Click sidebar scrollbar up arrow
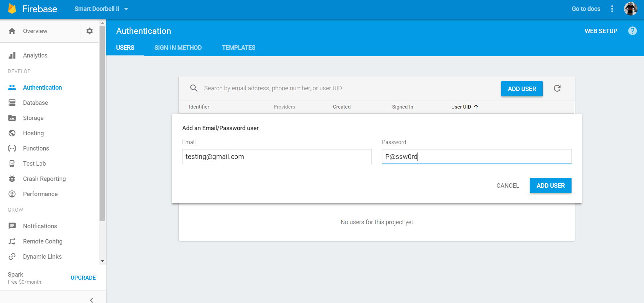Screen dimensions: 644x303 coord(102,23)
